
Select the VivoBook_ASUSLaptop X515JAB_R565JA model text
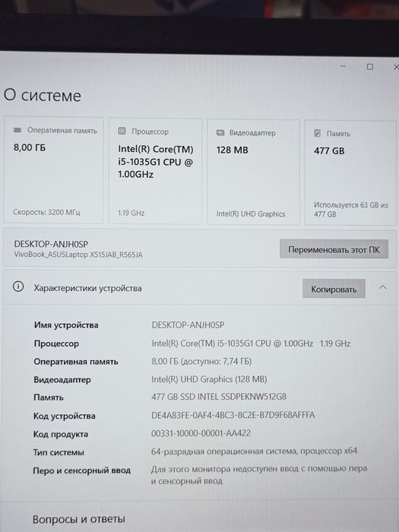pyautogui.click(x=78, y=255)
